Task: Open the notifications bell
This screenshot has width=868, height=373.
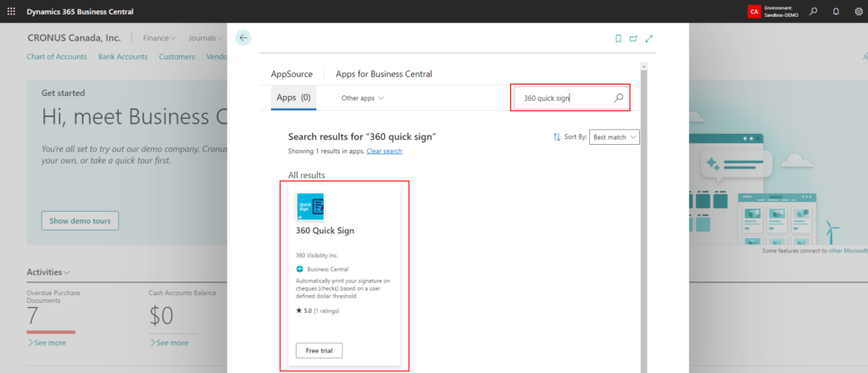Action: pyautogui.click(x=836, y=11)
